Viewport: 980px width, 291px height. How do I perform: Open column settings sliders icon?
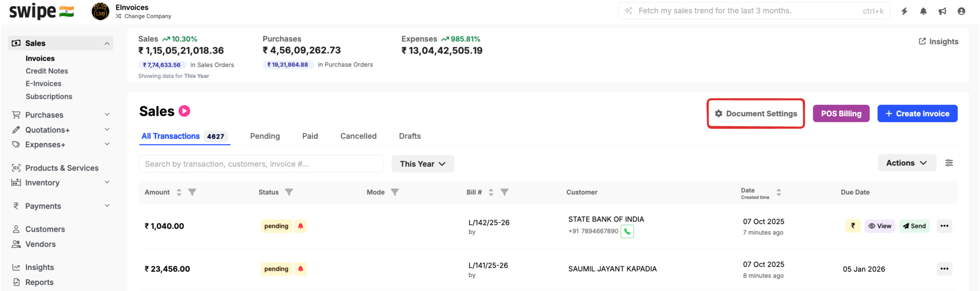(949, 163)
